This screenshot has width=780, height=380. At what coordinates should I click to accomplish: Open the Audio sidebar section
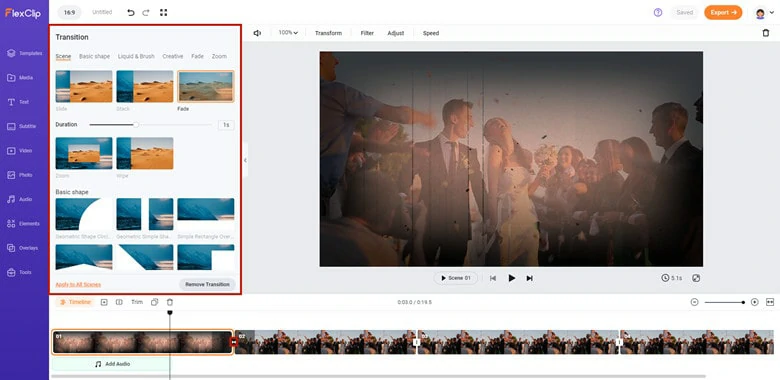pyautogui.click(x=19, y=199)
